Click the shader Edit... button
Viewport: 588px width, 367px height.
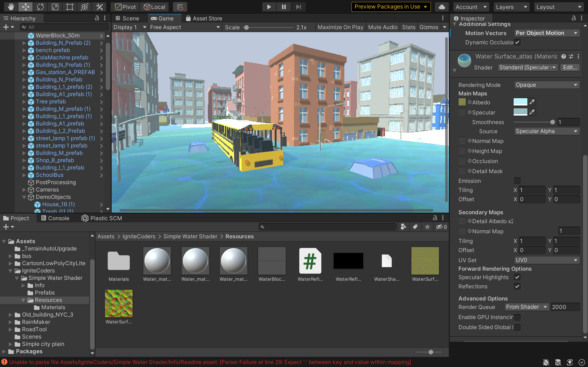pyautogui.click(x=570, y=67)
